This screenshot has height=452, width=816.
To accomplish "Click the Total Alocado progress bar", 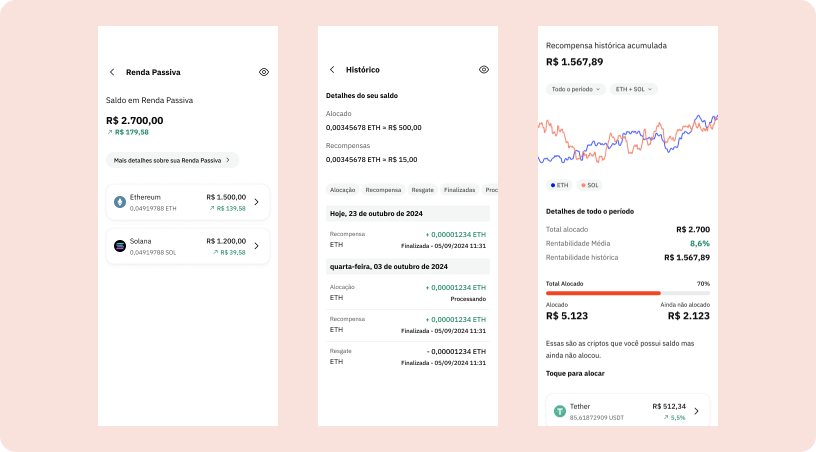I will 627,293.
